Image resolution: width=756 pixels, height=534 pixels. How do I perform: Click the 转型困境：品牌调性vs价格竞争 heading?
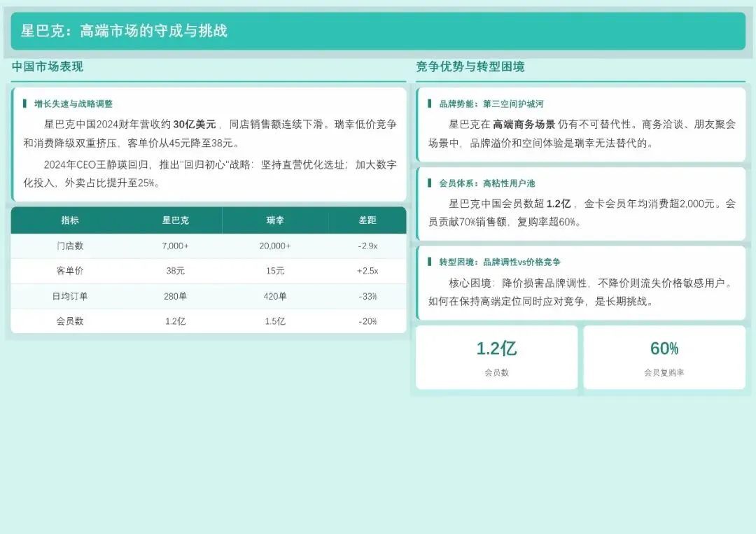point(500,262)
